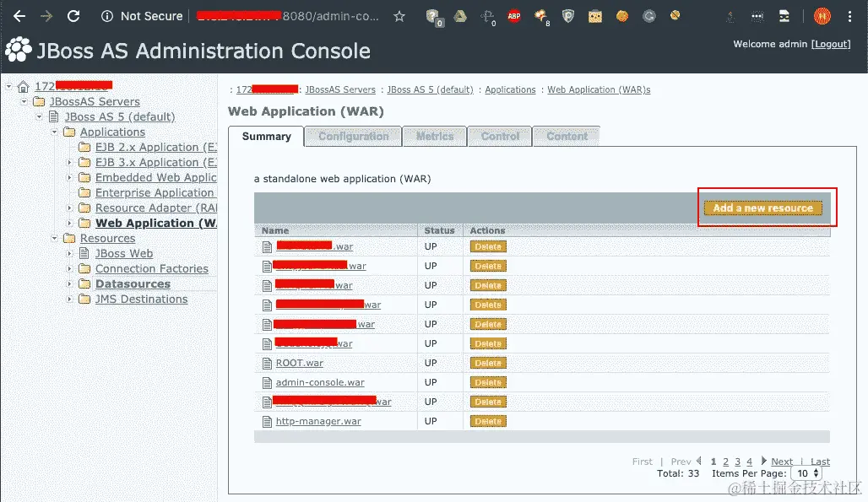Delete the http-manager.war application
Screen dimensions: 868x502
coord(488,421)
